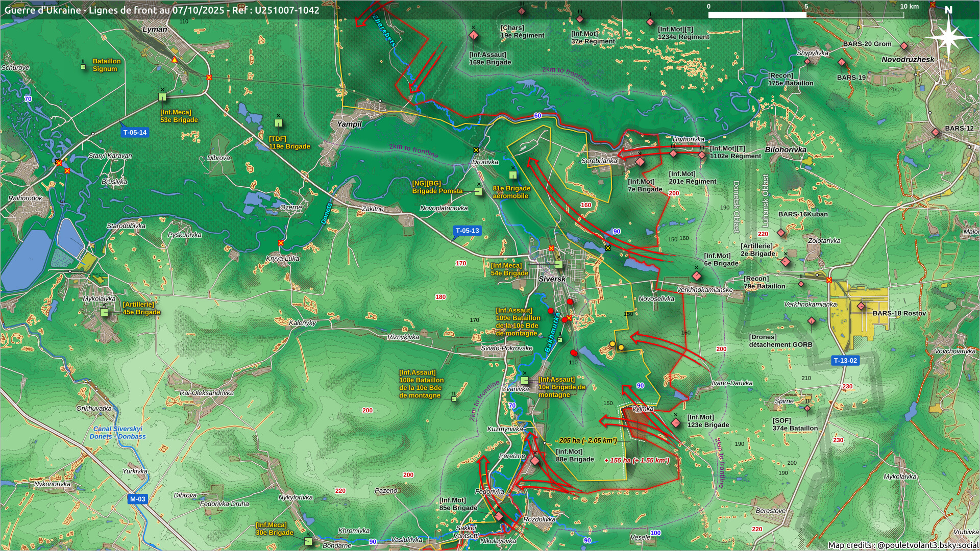
Task: Click the Siversk town label
Action: click(552, 279)
